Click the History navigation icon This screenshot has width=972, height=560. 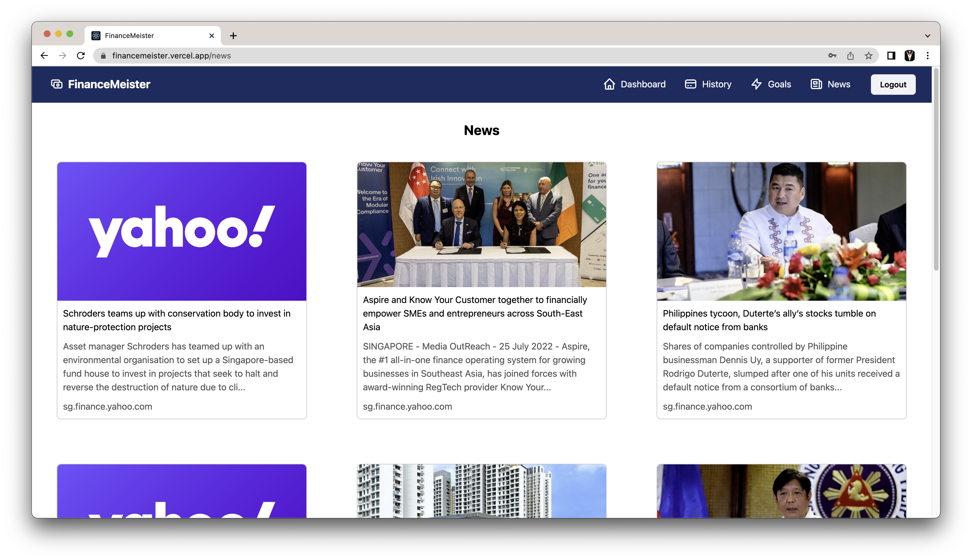click(x=690, y=84)
